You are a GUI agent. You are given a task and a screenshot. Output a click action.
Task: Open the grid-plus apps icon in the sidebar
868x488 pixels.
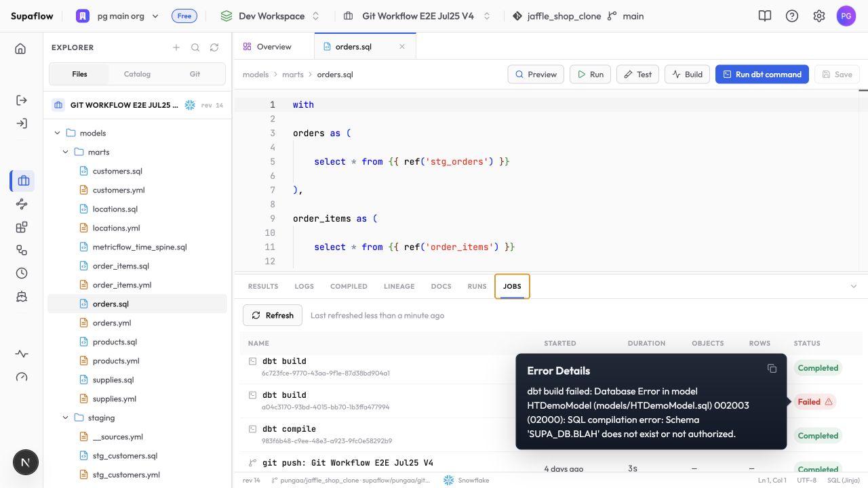point(21,227)
